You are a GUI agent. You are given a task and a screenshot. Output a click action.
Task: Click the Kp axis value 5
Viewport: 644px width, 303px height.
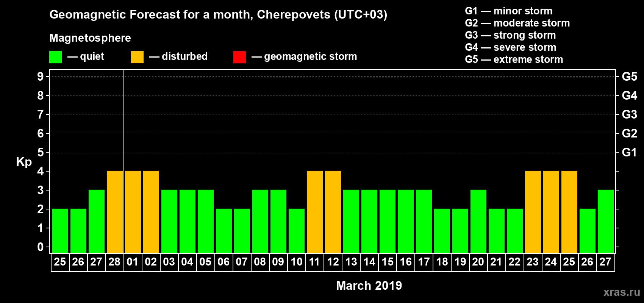41,152
